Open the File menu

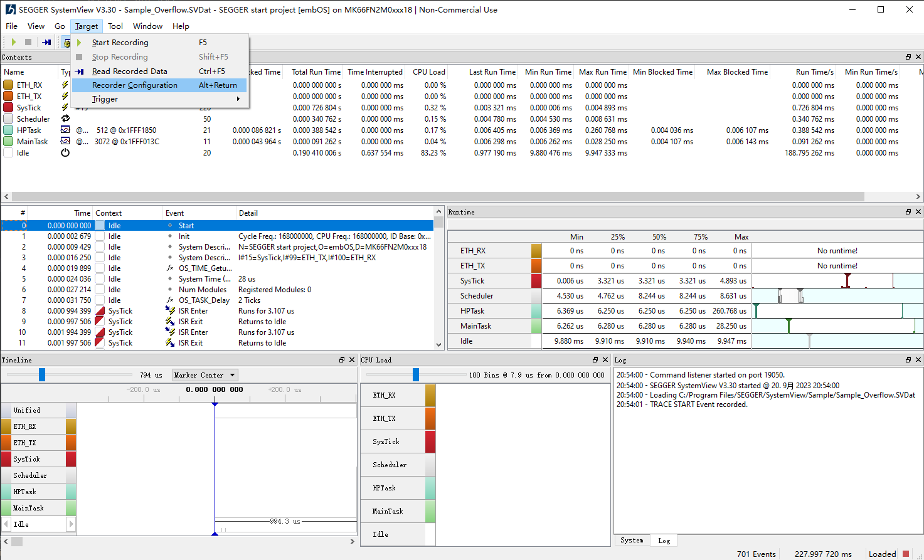point(12,26)
